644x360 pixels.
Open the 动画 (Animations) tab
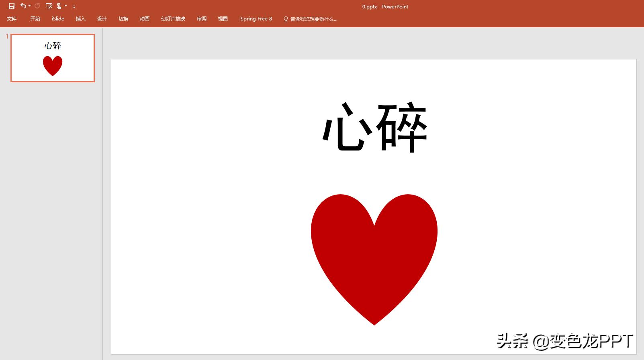[144, 19]
